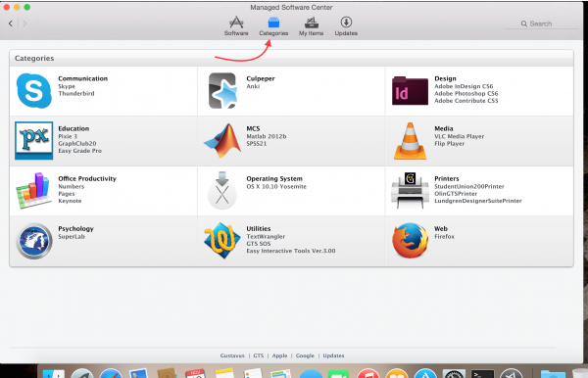
Task: Click the Skype text under Communication
Action: click(67, 86)
